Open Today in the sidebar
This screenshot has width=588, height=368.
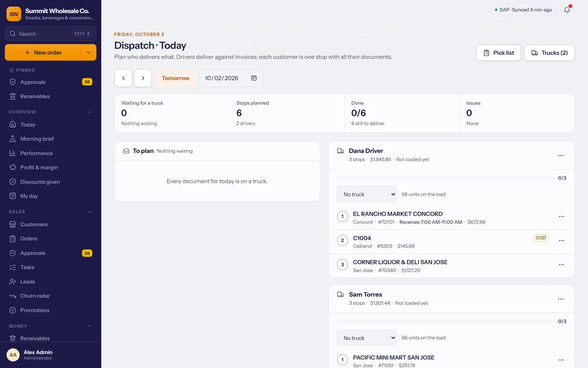[x=51, y=125]
